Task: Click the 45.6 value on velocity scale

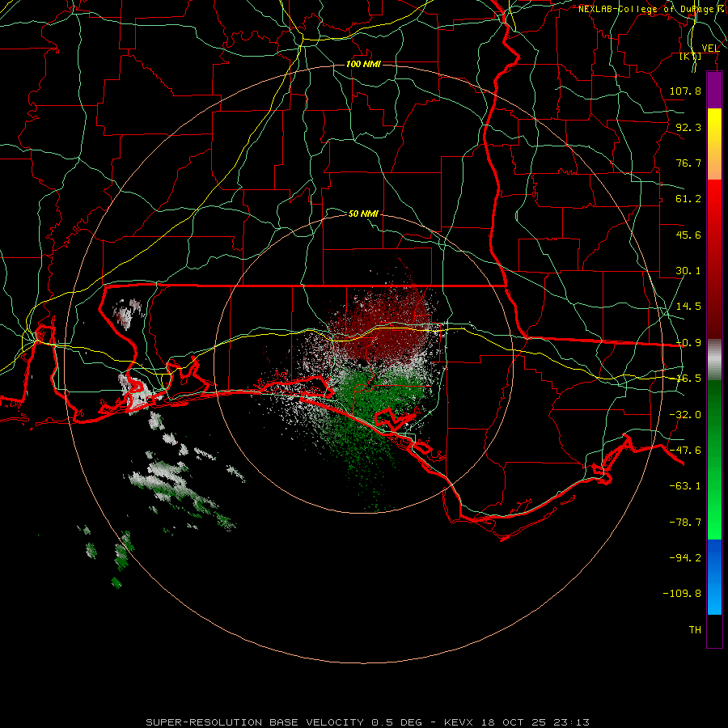Action: [x=688, y=235]
